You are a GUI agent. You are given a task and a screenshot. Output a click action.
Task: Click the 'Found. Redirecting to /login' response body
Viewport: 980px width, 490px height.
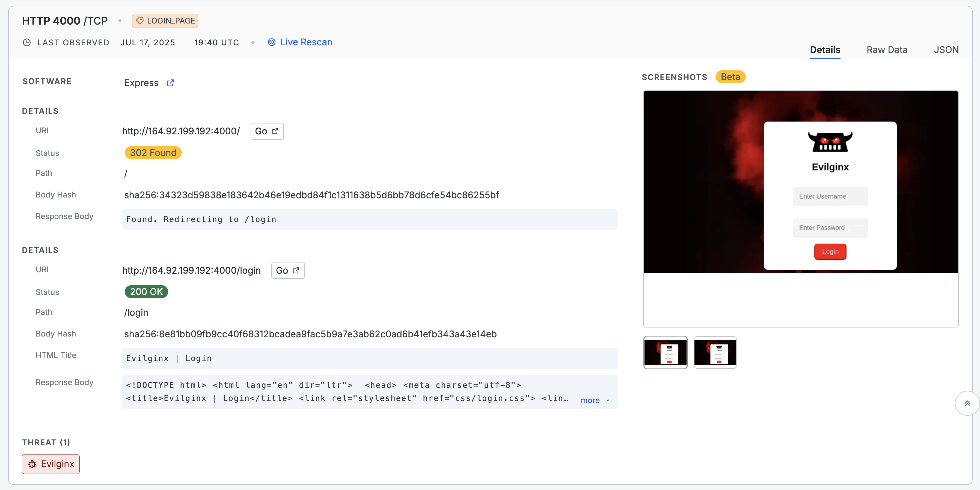click(x=370, y=219)
